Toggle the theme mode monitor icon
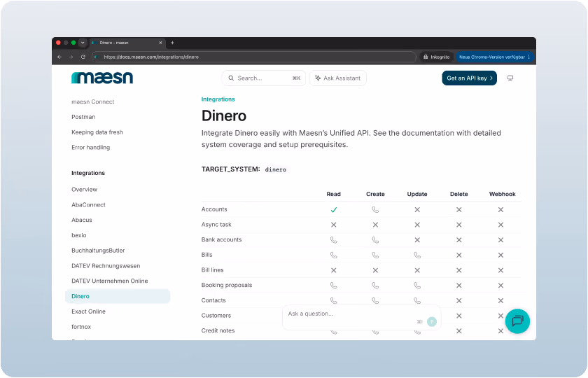The image size is (588, 378). [x=510, y=78]
